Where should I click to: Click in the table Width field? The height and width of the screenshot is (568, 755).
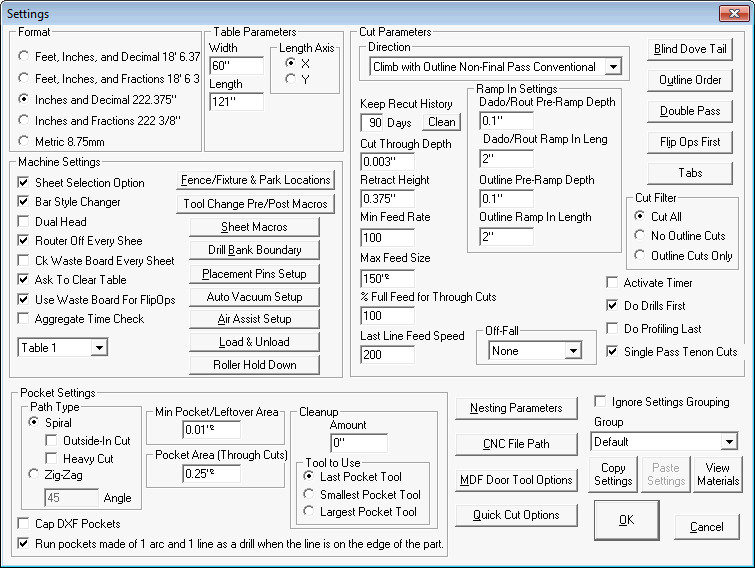[236, 66]
